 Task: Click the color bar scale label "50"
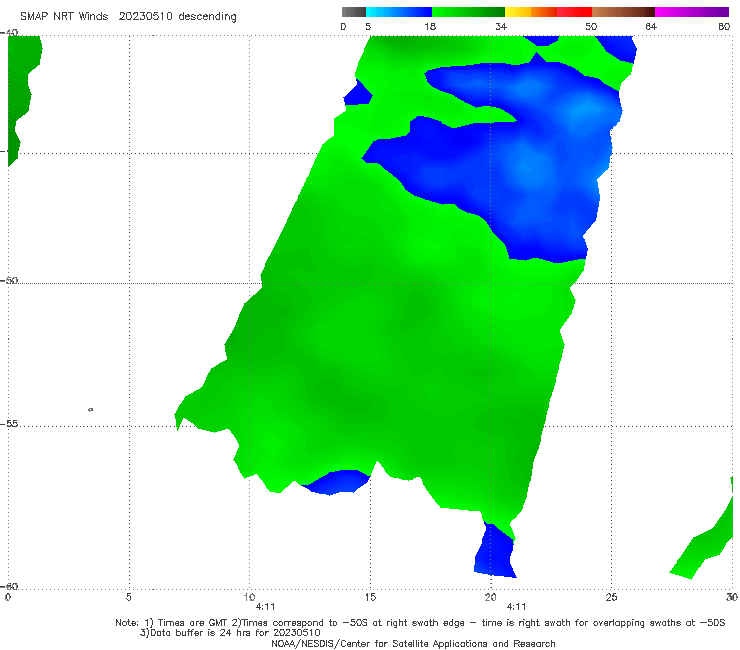591,27
